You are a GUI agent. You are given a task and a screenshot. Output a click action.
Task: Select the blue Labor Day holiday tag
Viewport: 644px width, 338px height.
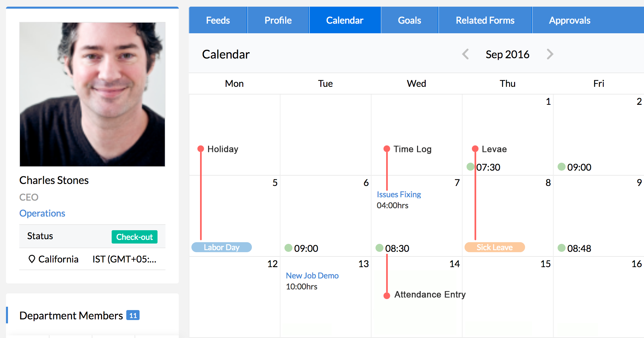[222, 247]
